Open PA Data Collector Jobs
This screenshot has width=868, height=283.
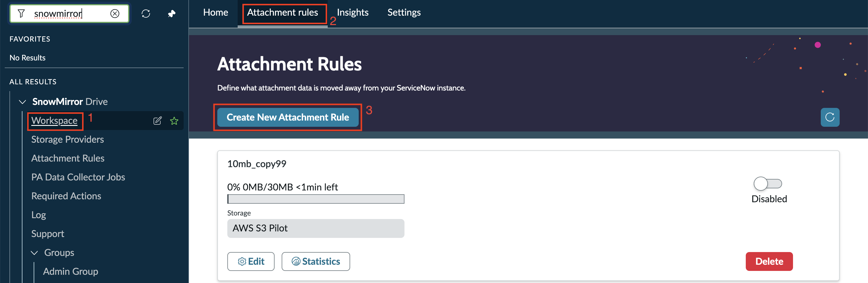point(78,177)
